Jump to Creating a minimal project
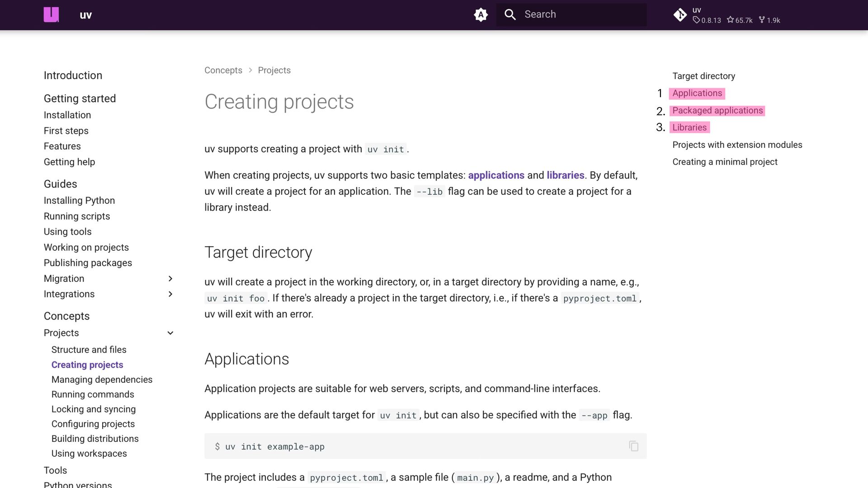The image size is (868, 488). pos(725,162)
